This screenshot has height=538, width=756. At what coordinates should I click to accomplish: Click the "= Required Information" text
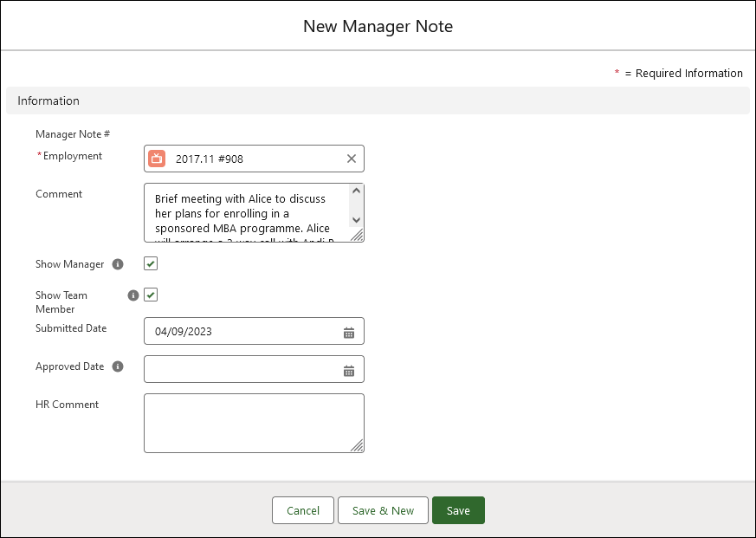point(683,74)
